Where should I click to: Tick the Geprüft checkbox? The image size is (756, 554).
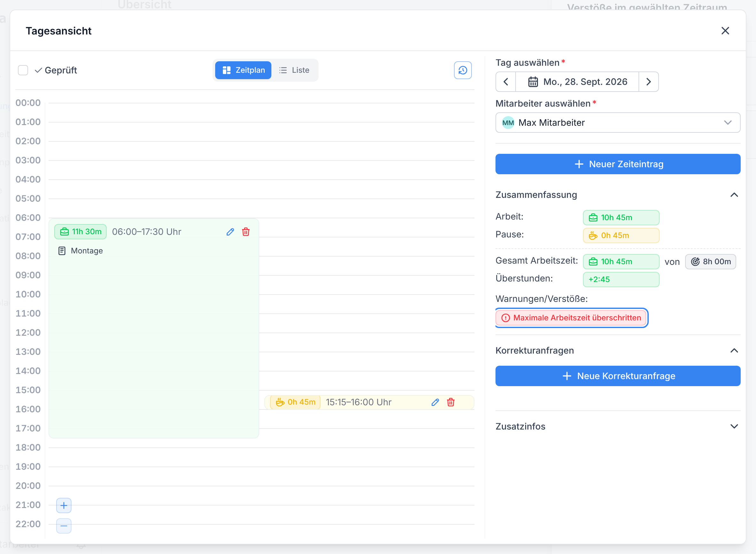23,70
